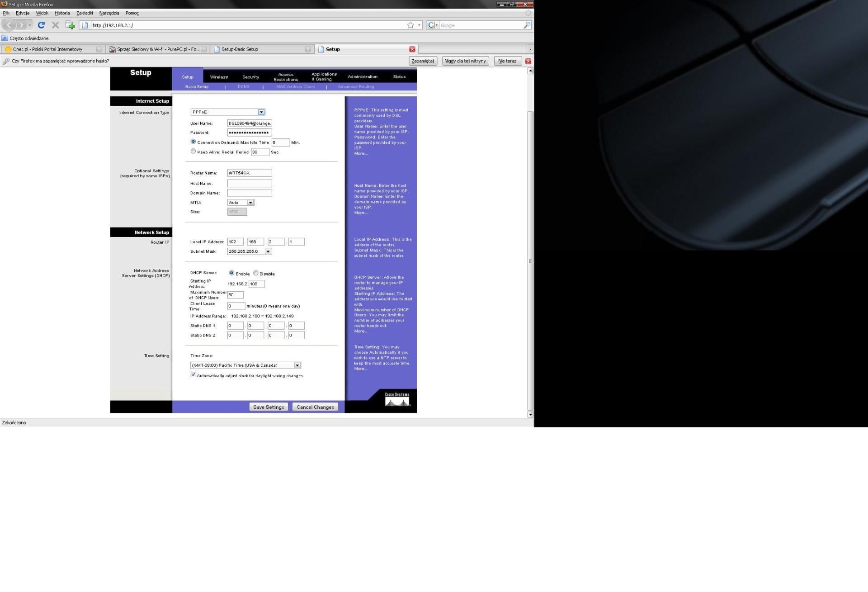Click the Google search engine icon
The width and height of the screenshot is (868, 592).
[x=431, y=25]
